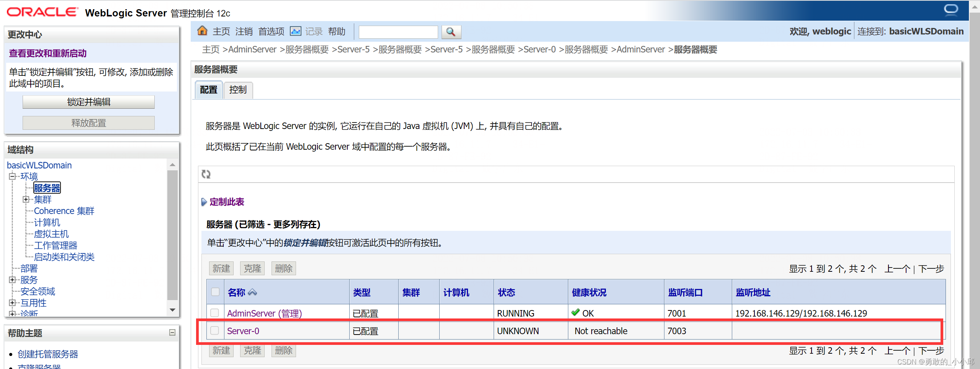Viewport: 980px width, 369px height.
Task: Click upper 下一步 pagination link
Action: [x=931, y=269]
